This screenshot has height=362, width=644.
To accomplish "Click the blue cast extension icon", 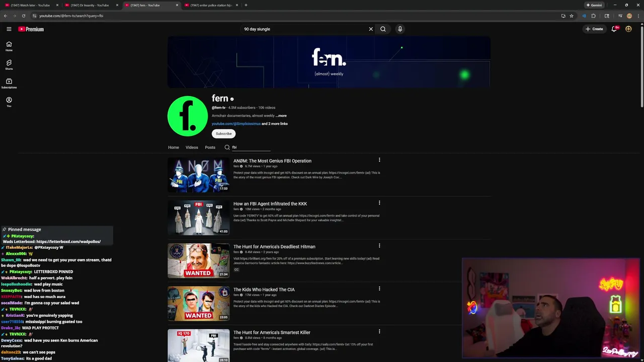I will (x=584, y=16).
